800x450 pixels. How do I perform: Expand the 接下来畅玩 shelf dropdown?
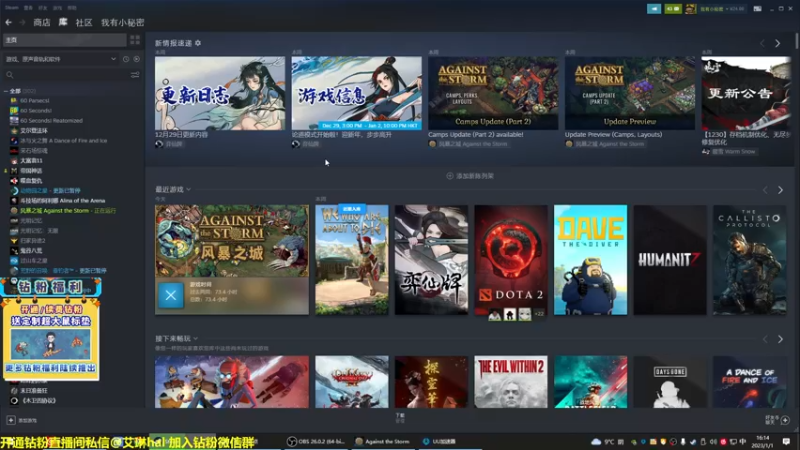tap(195, 338)
